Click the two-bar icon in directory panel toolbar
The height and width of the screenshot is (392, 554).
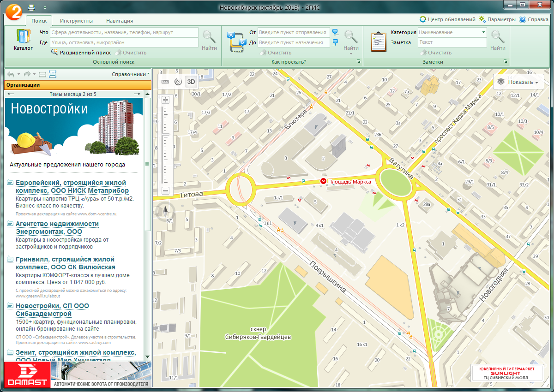point(42,74)
